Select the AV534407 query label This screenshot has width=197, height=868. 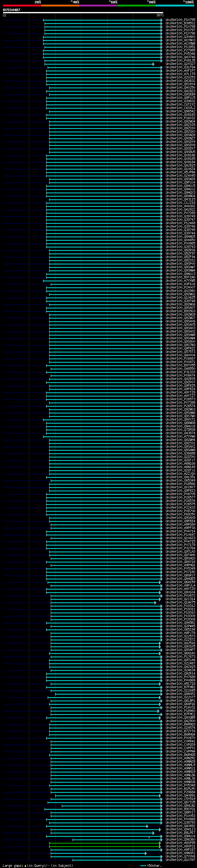[x=11, y=10]
